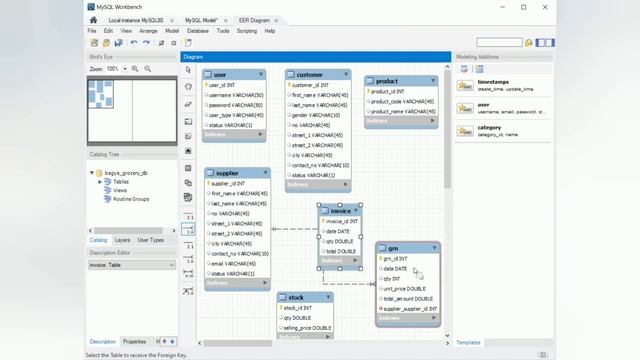
Task: Select the pointer selection tool
Action: [x=188, y=70]
